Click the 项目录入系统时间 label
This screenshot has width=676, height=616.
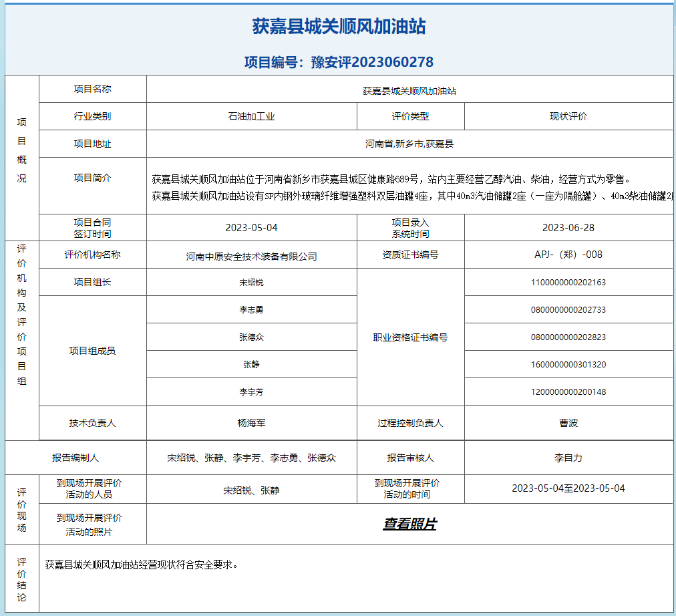click(410, 228)
